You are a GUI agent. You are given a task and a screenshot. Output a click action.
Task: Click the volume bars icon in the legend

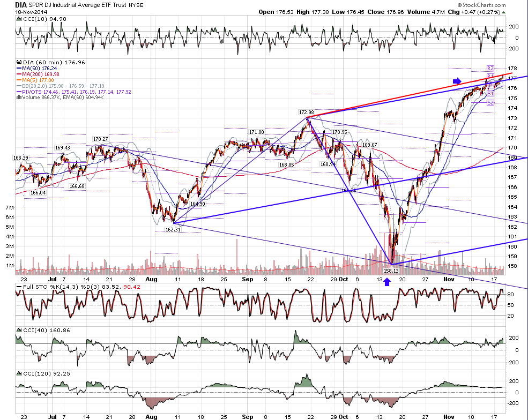[19, 97]
